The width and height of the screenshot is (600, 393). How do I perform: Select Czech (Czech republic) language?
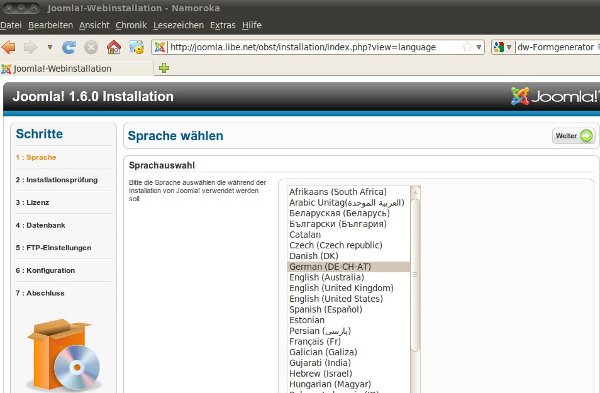click(x=349, y=245)
